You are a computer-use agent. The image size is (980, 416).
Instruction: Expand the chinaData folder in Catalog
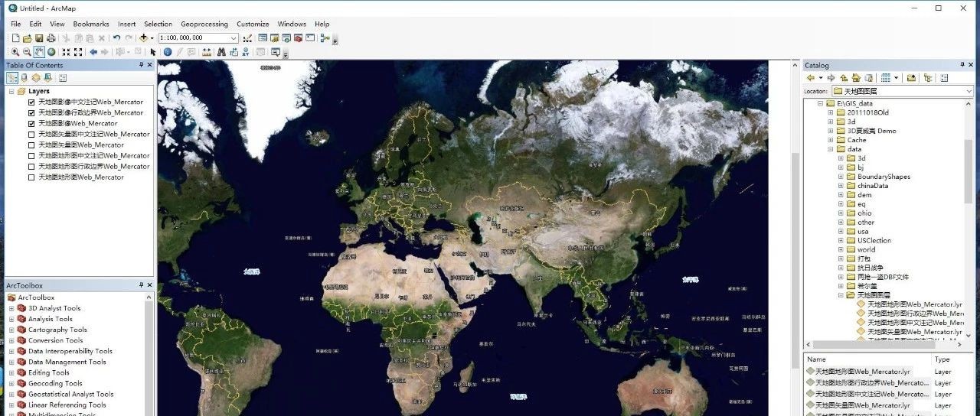click(841, 186)
